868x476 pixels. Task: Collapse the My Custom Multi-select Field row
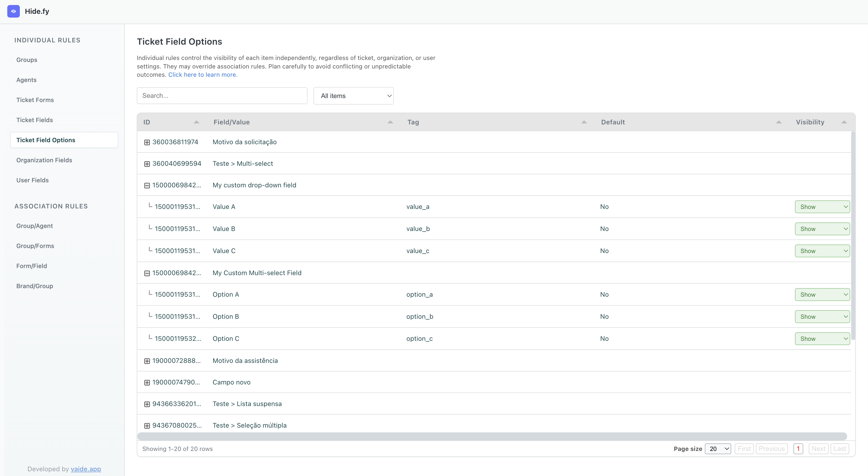click(147, 273)
